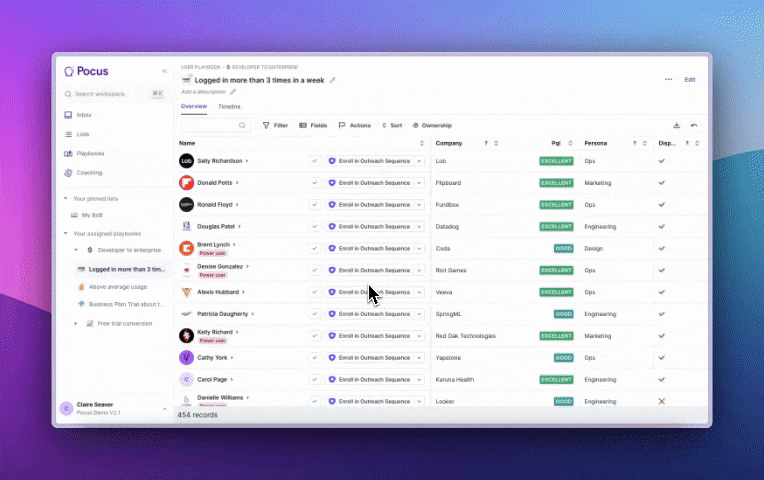Screen dimensions: 764x480
Task: Enroll Carol Page in Outreach Sequence
Action: (x=370, y=380)
